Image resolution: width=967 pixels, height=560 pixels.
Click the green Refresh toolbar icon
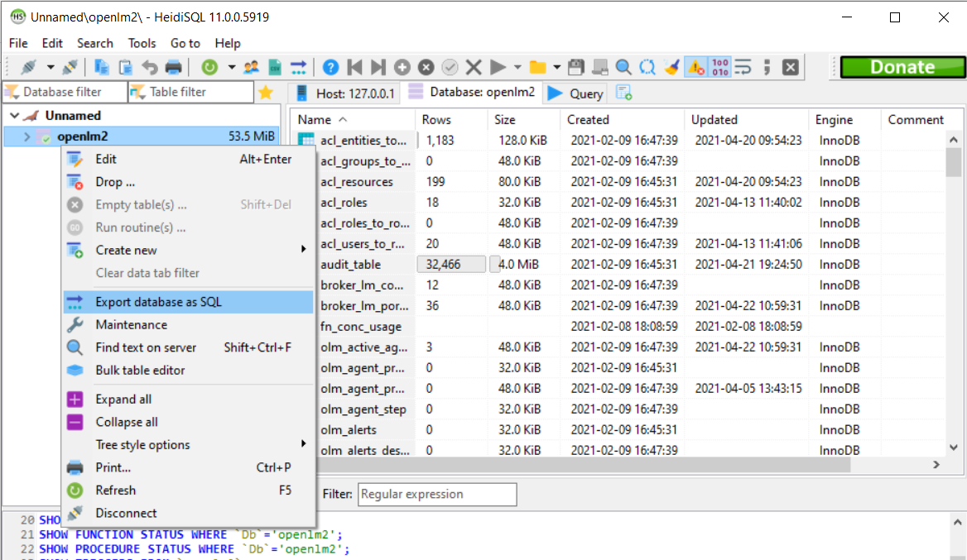click(210, 67)
